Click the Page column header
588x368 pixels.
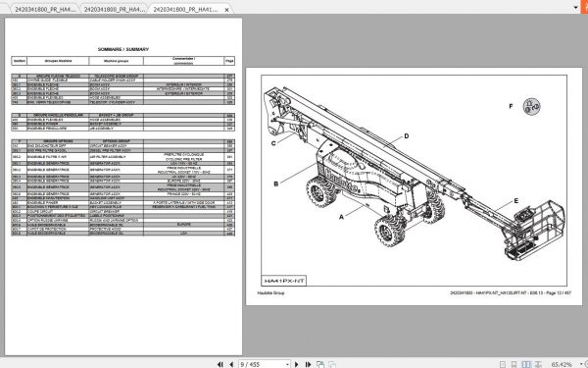pyautogui.click(x=229, y=61)
